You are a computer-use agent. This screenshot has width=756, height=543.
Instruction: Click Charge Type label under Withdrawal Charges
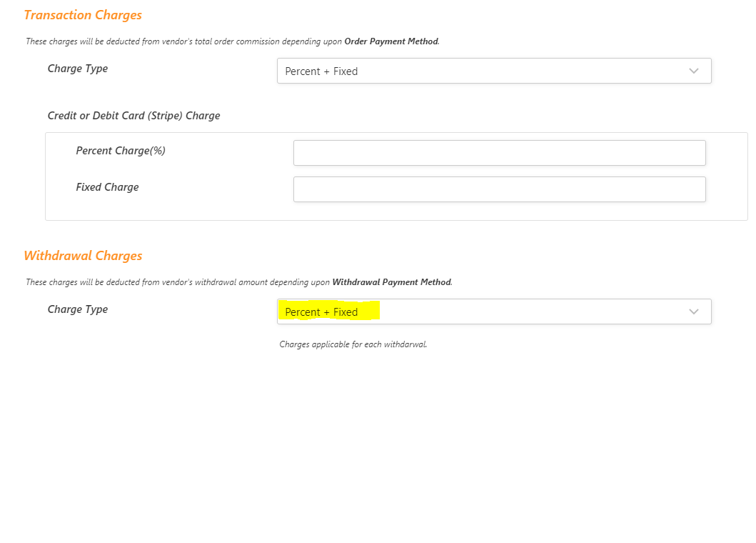(78, 309)
